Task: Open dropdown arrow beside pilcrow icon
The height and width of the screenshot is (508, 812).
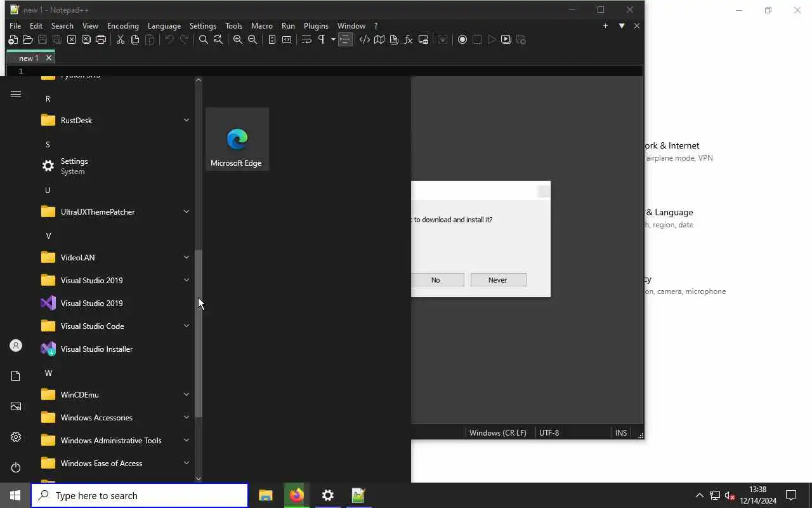Action: 333,39
